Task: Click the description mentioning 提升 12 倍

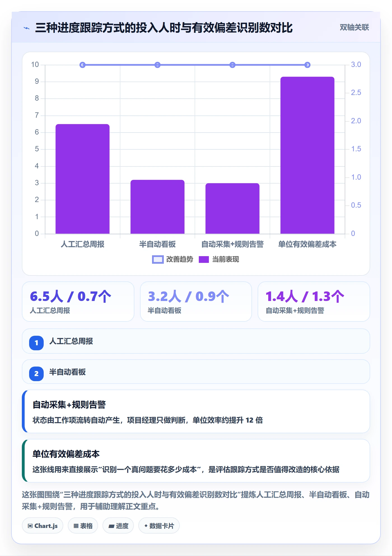Action: tap(148, 420)
